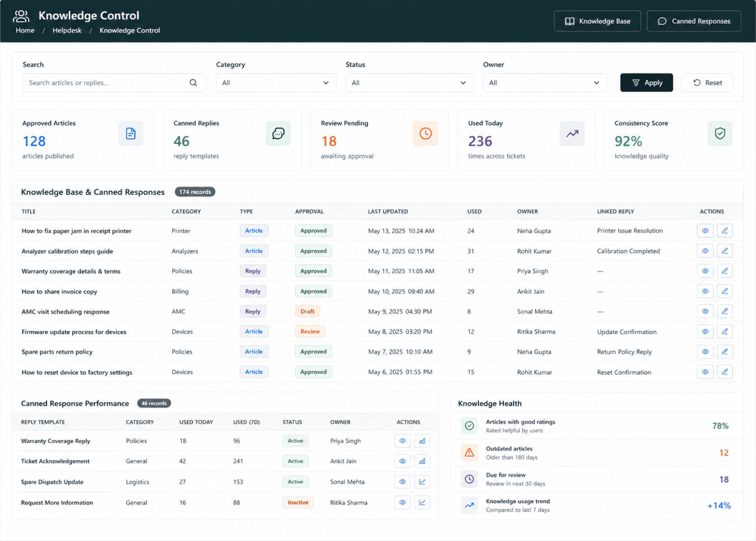Click the Outdated articles warning icon

[x=469, y=452]
